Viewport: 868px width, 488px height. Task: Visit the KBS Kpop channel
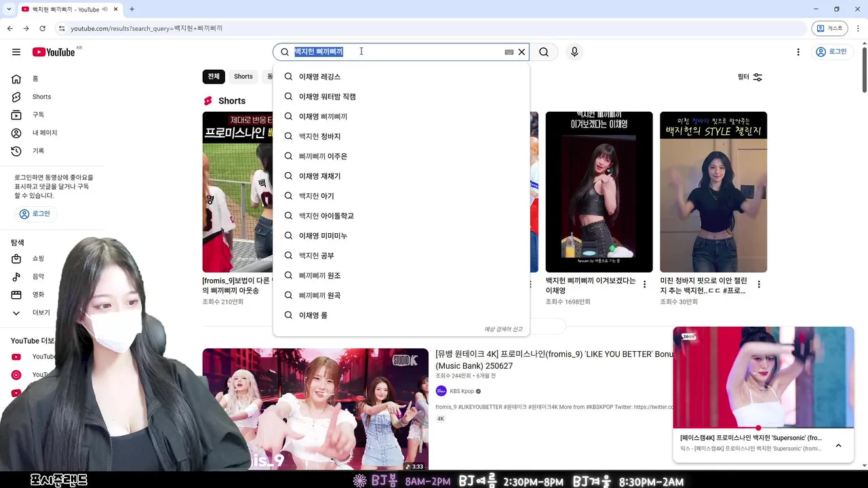(462, 391)
